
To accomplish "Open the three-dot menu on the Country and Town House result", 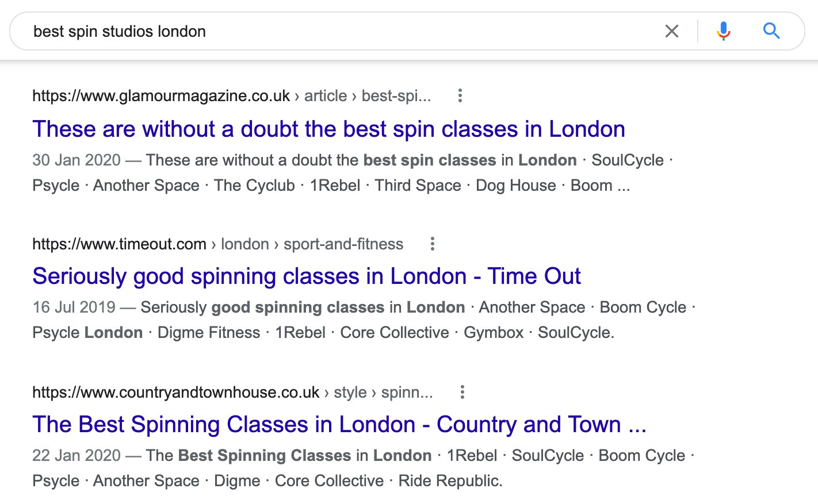I will click(x=462, y=391).
